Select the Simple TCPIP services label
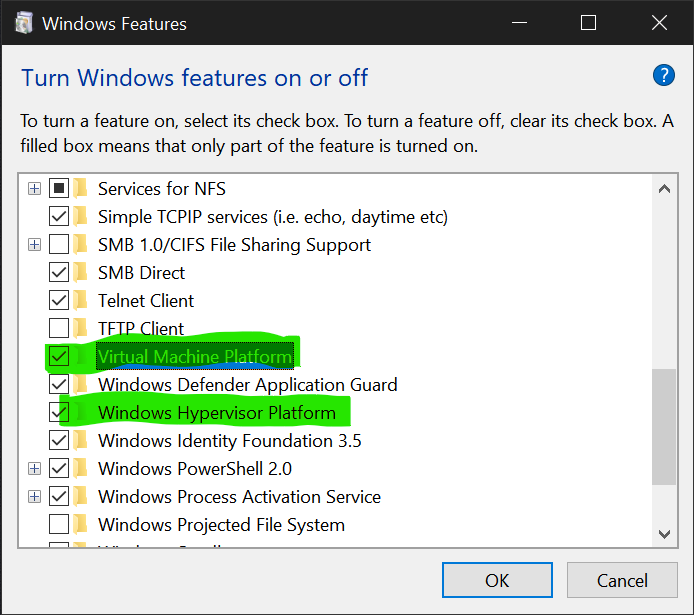 [273, 217]
